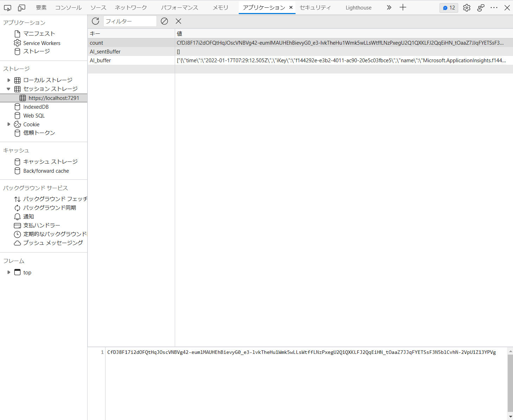
Task: Select the top frame item
Action: click(27, 273)
